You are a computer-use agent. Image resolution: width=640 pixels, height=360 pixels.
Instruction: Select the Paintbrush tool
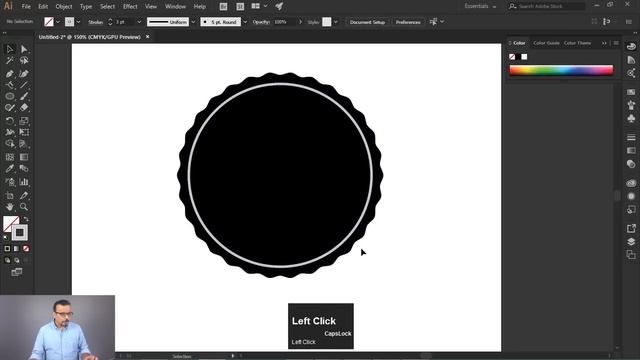[x=24, y=96]
